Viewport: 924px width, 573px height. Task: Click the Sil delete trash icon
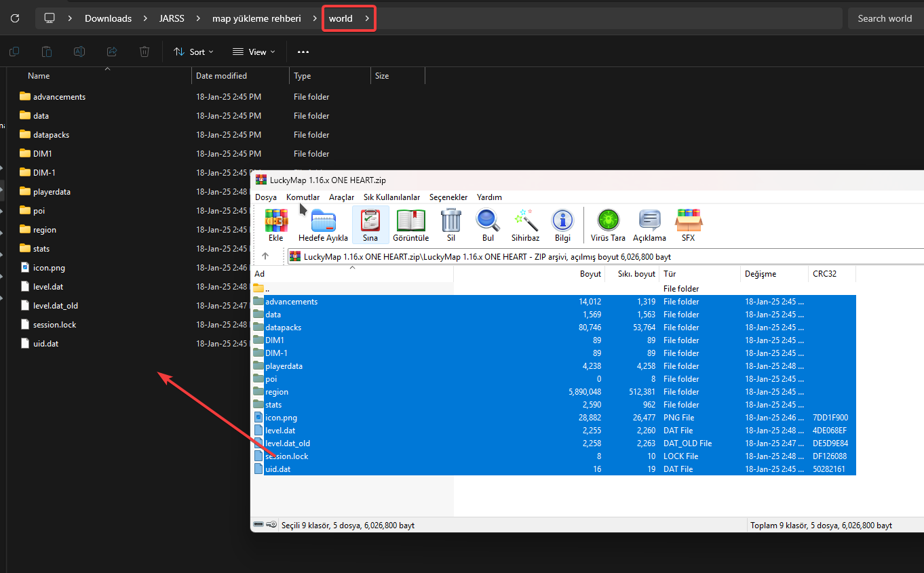point(451,224)
